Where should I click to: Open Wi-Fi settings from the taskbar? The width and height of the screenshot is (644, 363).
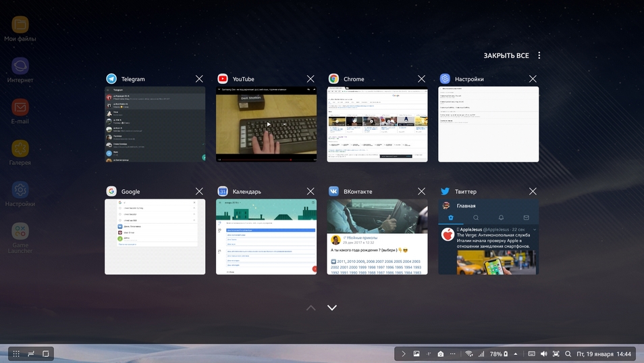[x=468, y=354]
